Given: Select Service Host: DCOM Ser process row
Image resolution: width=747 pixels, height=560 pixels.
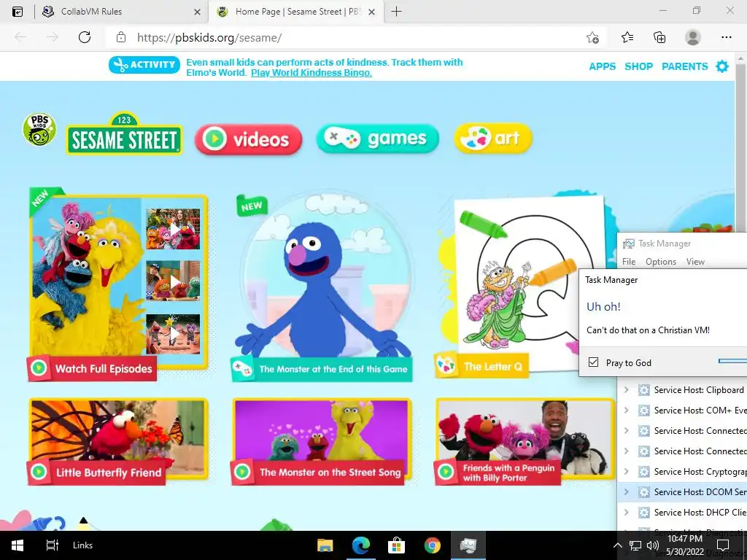Looking at the screenshot, I should point(682,492).
